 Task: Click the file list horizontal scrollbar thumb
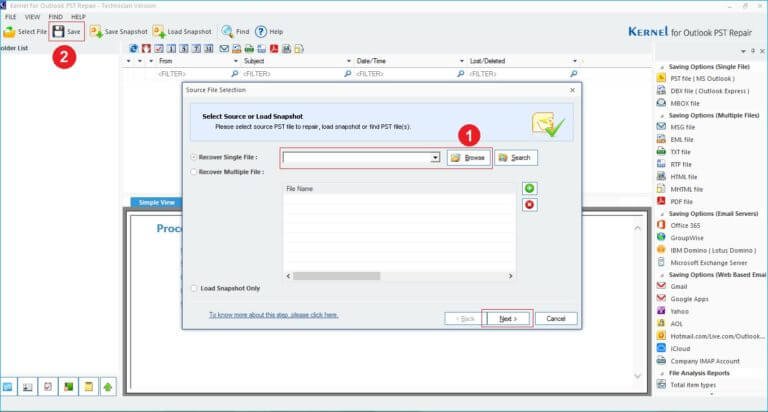click(336, 276)
